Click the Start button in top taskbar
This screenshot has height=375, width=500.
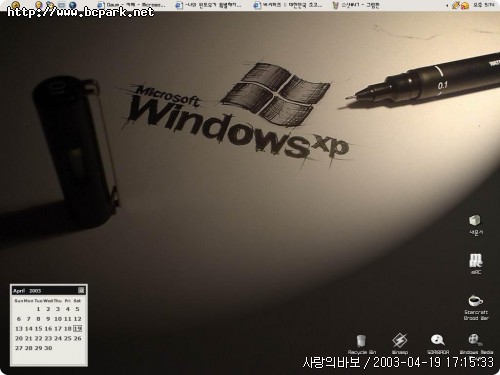15,5
